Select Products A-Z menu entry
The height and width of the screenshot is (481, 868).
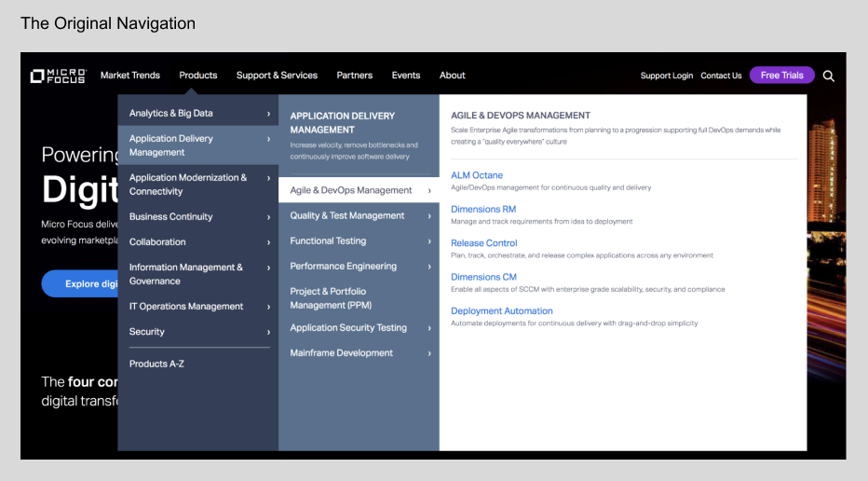point(156,364)
